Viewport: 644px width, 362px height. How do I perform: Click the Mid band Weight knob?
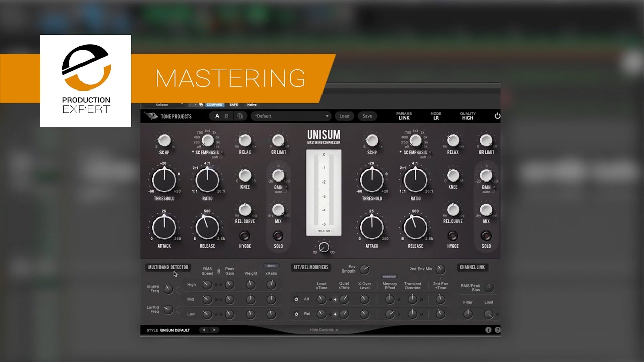[x=250, y=300]
